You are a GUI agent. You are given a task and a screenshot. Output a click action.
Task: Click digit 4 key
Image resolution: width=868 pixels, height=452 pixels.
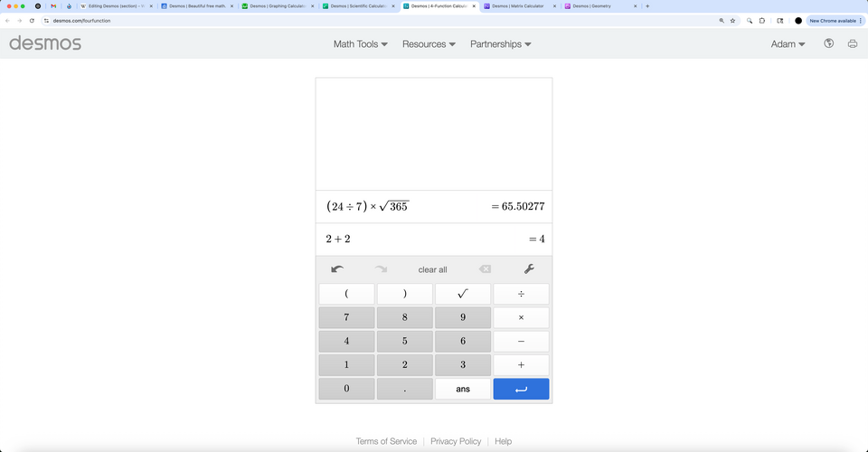point(346,342)
